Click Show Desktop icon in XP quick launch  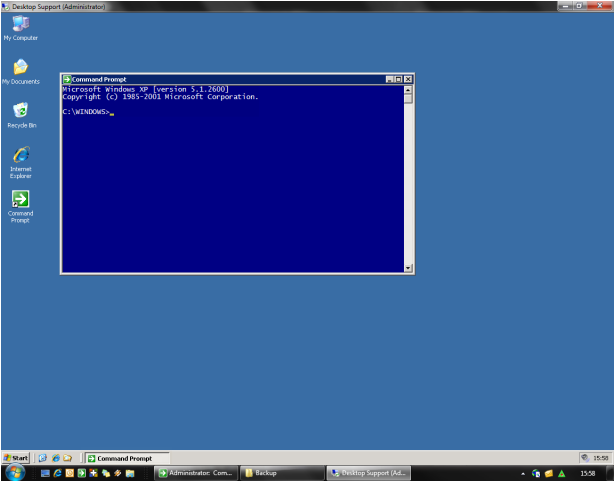43,458
